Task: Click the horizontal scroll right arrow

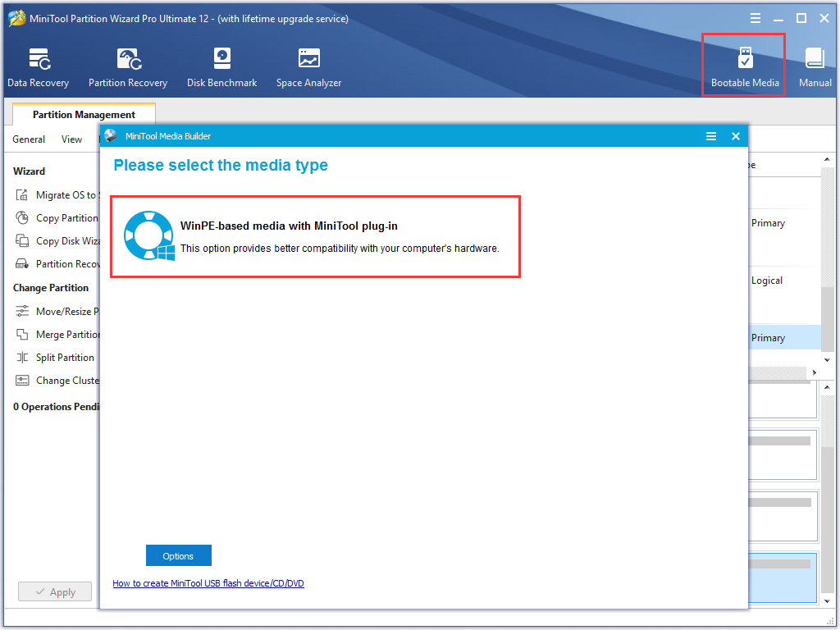Action: [x=815, y=372]
